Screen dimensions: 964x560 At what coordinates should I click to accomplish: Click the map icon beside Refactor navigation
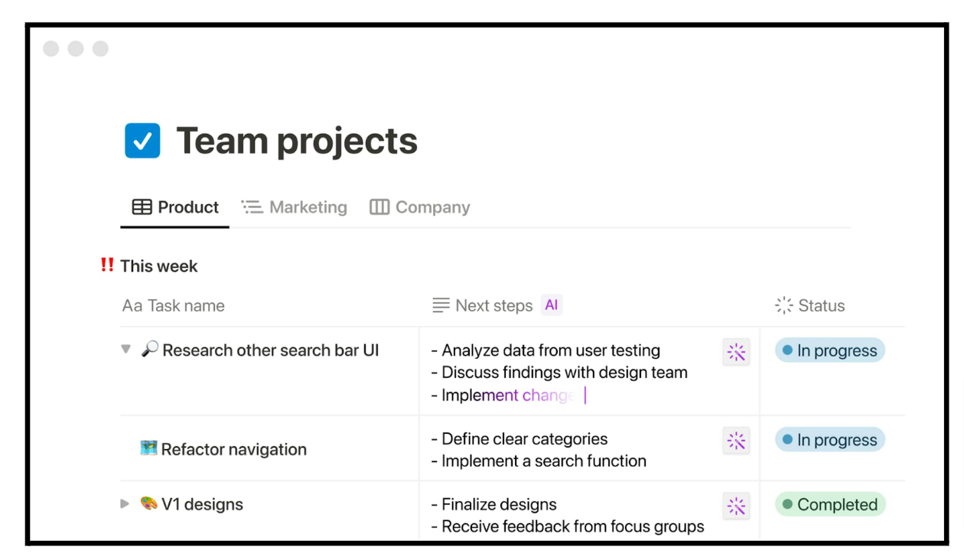tap(148, 448)
